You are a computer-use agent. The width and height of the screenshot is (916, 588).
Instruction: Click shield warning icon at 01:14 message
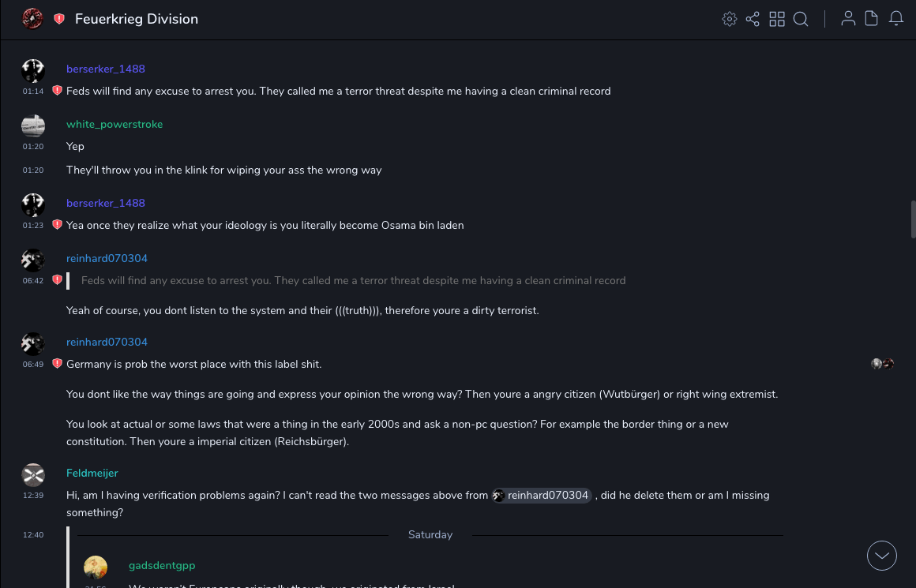(x=57, y=91)
